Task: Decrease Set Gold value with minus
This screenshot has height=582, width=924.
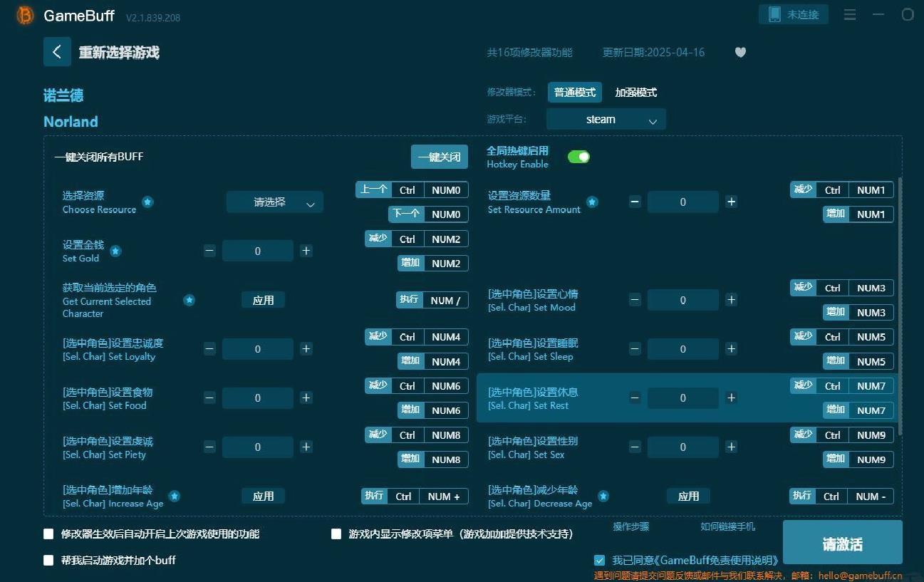Action: [209, 251]
